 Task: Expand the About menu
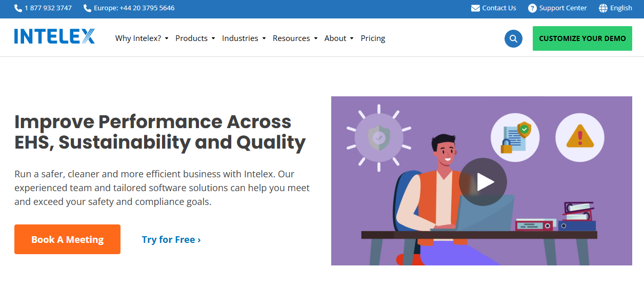coord(339,38)
